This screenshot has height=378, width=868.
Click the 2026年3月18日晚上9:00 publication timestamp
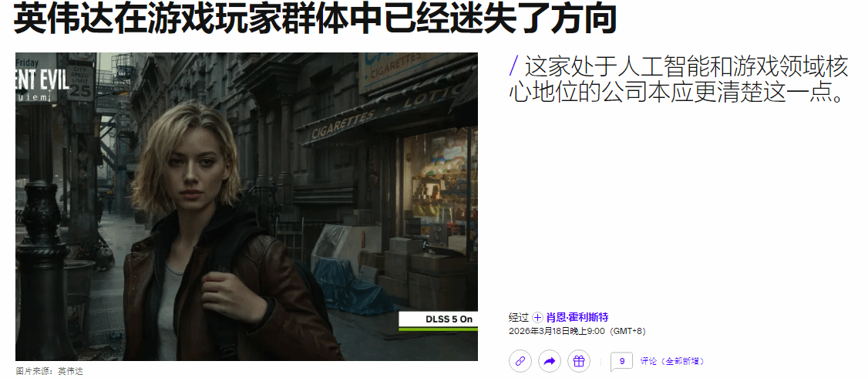[557, 331]
